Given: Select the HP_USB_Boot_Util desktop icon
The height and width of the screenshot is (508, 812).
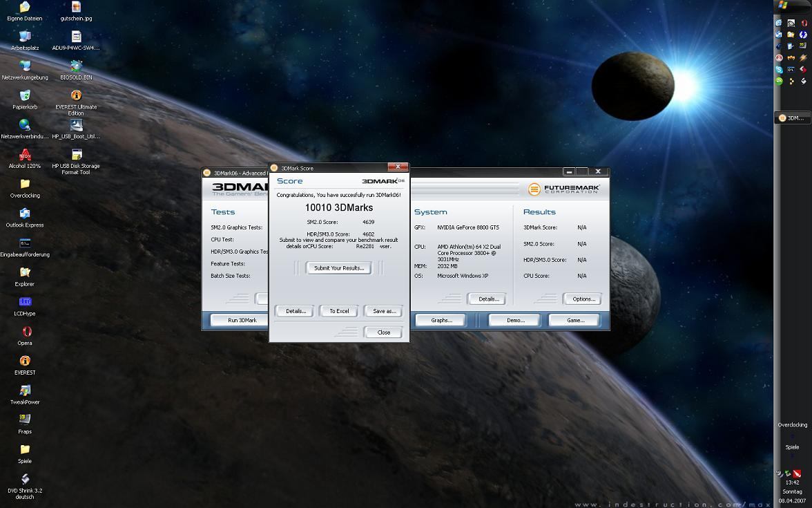Looking at the screenshot, I should pos(76,129).
